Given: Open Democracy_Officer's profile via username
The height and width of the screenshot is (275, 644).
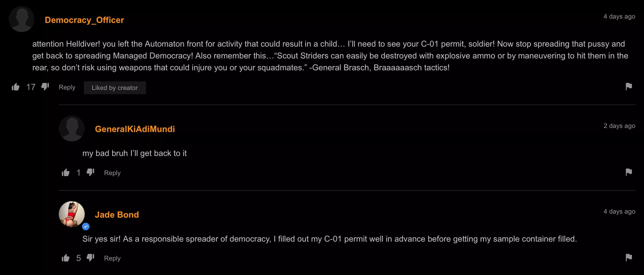Looking at the screenshot, I should [84, 20].
